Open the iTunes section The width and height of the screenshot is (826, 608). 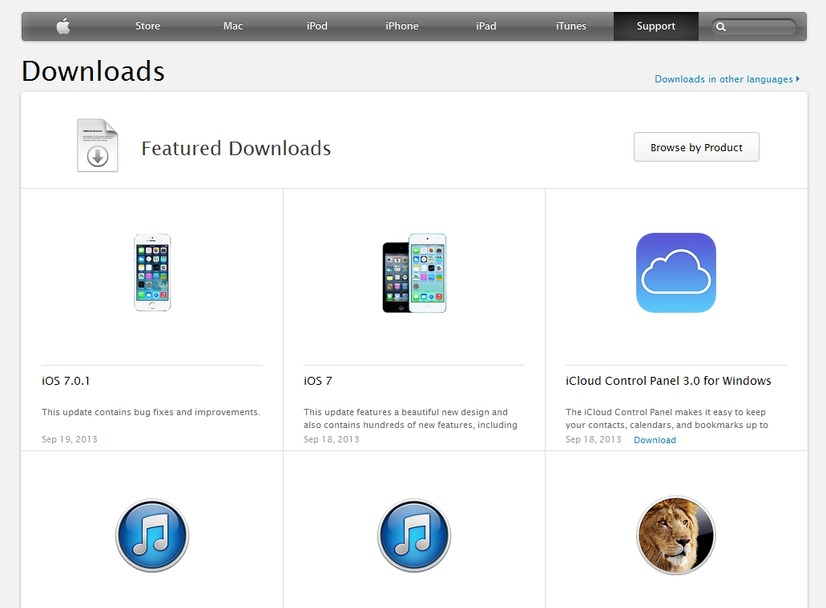click(x=571, y=26)
